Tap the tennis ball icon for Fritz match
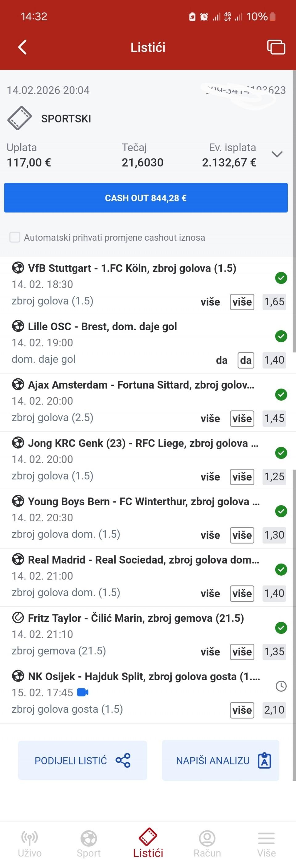 coord(18,617)
